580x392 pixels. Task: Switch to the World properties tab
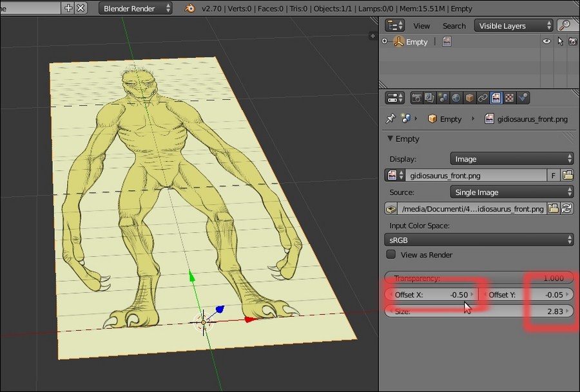(456, 98)
